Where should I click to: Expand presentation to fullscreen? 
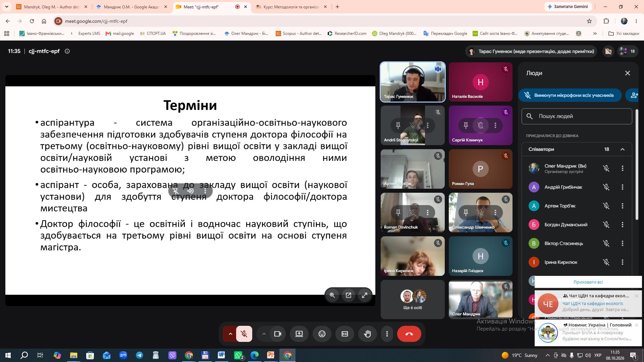pyautogui.click(x=365, y=295)
